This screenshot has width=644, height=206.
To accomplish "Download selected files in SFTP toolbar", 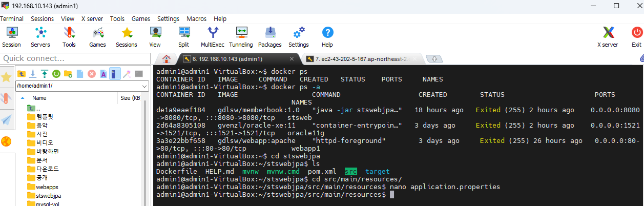I will [33, 74].
